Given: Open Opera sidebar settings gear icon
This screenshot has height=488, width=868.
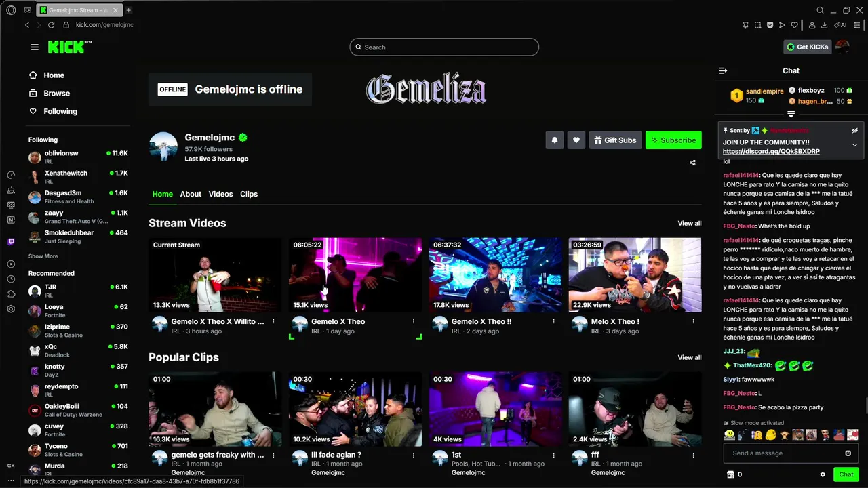Looking at the screenshot, I should [11, 308].
